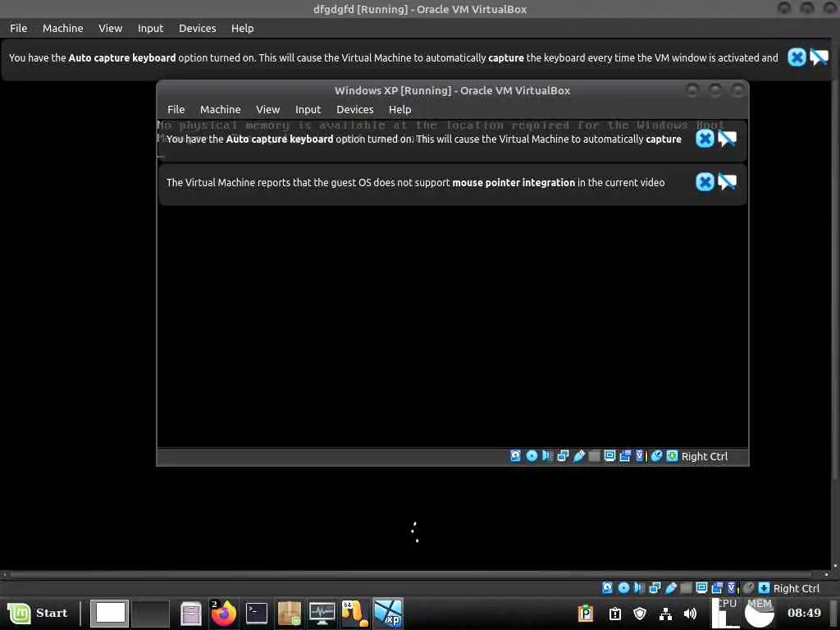Dismiss the mouse pointer integration notification

click(705, 182)
